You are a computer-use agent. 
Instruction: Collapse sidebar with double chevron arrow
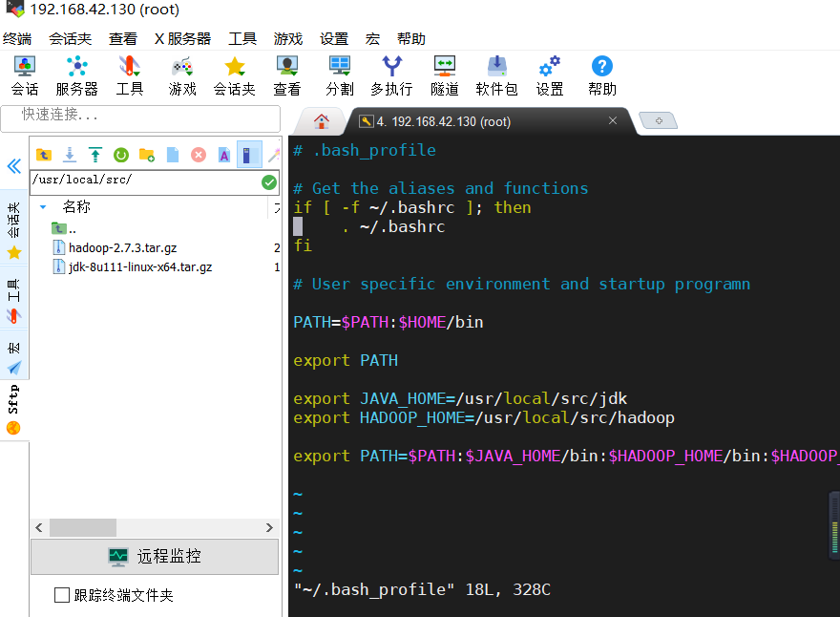point(14,166)
